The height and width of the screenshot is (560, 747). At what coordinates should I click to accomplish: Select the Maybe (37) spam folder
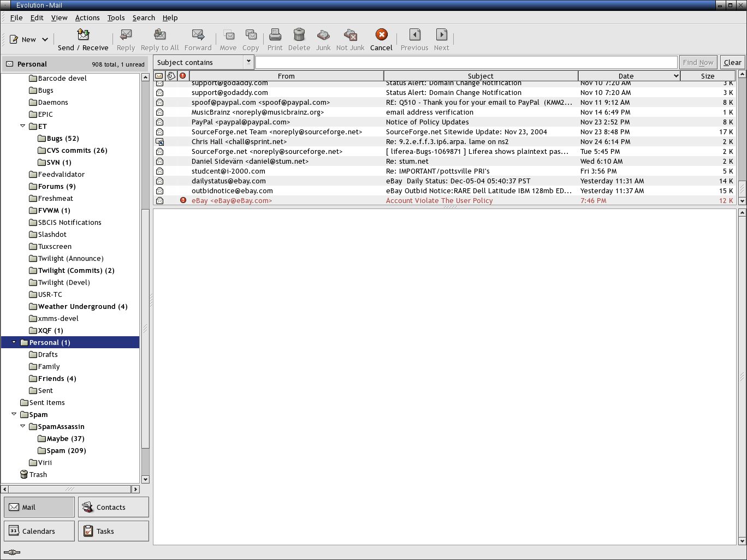tap(61, 438)
